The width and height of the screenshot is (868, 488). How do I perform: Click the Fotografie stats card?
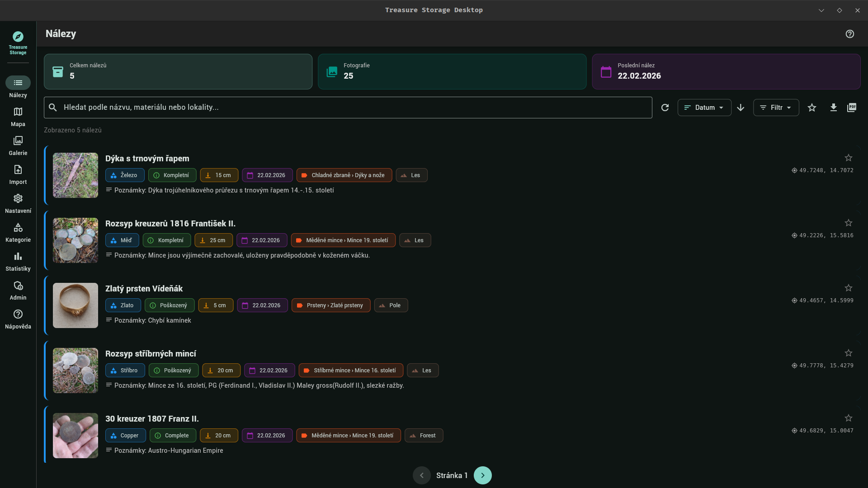[452, 71]
